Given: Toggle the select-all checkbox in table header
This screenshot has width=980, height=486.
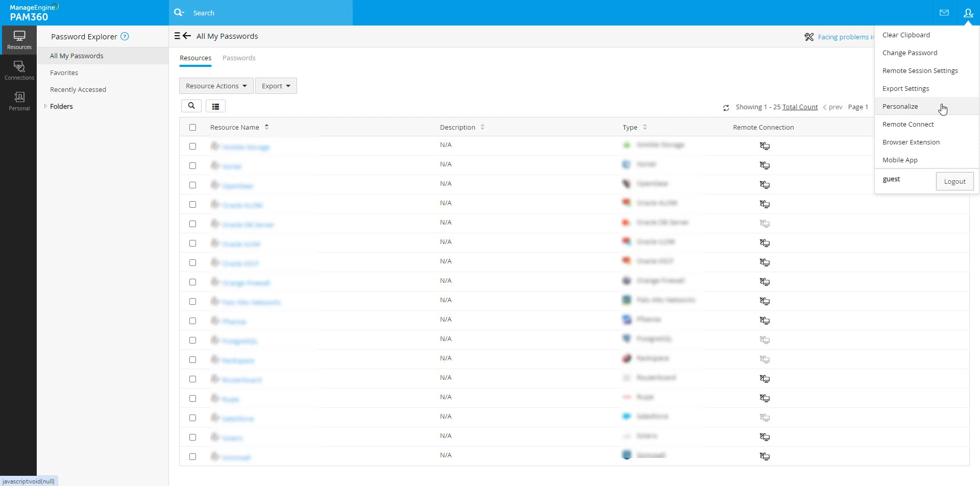Looking at the screenshot, I should pos(192,127).
